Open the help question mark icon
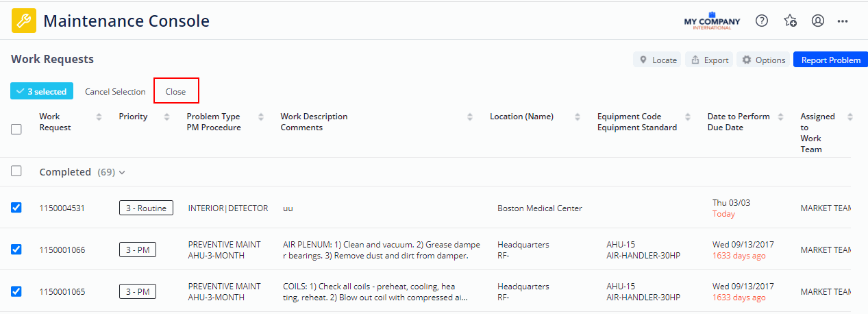The image size is (868, 314). [762, 21]
